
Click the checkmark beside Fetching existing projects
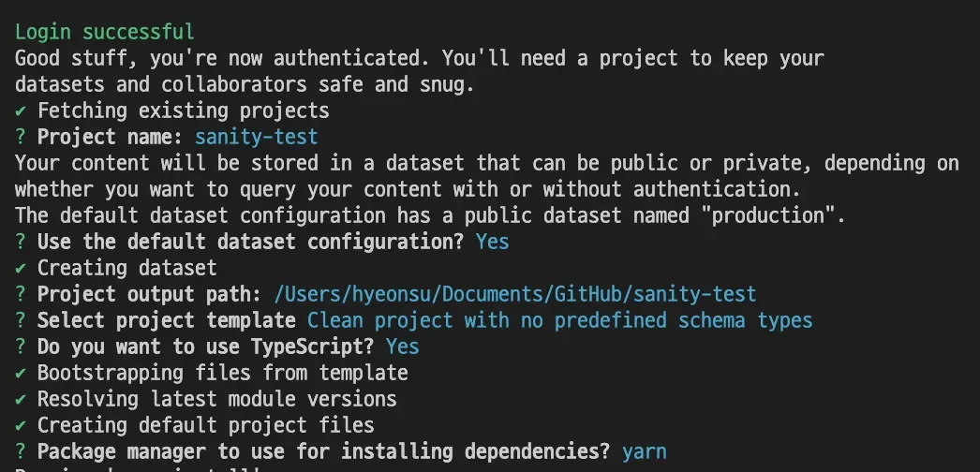coord(21,111)
